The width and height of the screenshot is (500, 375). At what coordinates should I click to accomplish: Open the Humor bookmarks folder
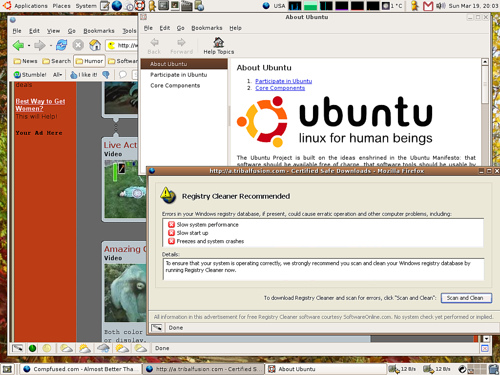coord(89,61)
